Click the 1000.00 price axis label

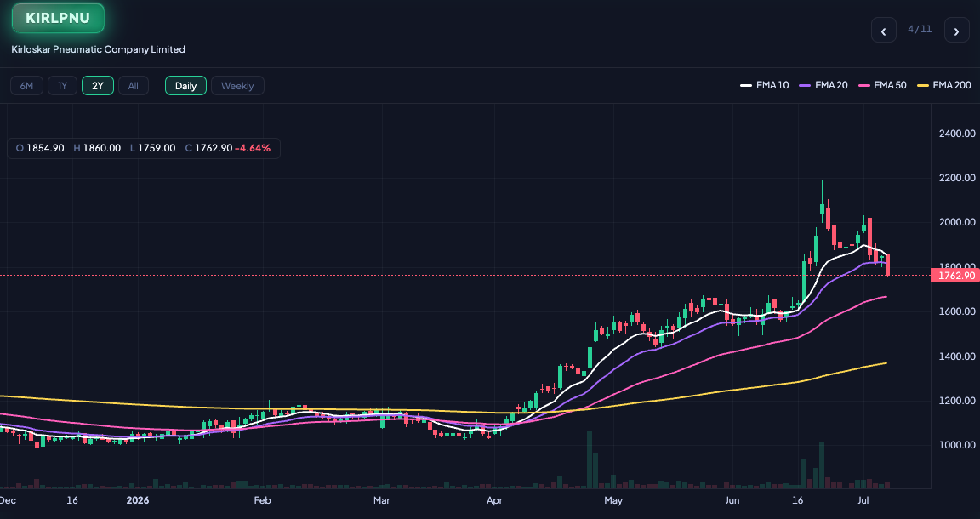957,445
